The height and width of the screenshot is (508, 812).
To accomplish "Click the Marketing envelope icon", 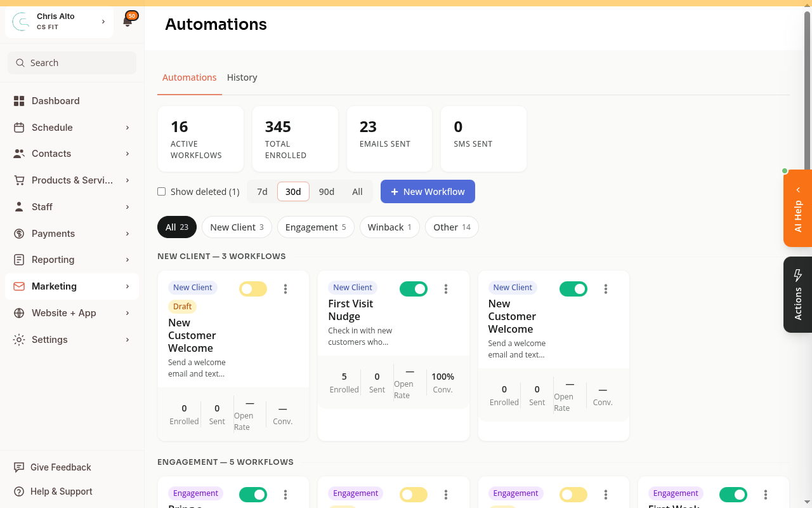I will [x=19, y=286].
